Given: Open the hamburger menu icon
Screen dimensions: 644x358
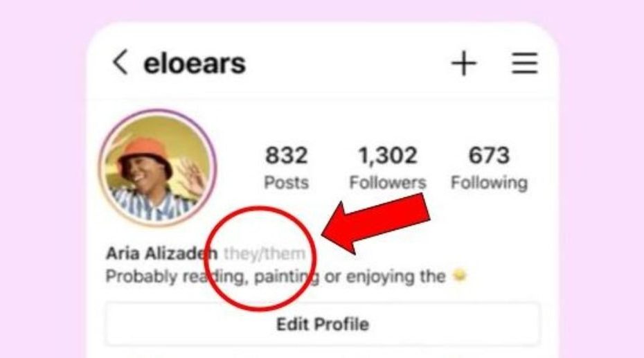Looking at the screenshot, I should tap(524, 63).
